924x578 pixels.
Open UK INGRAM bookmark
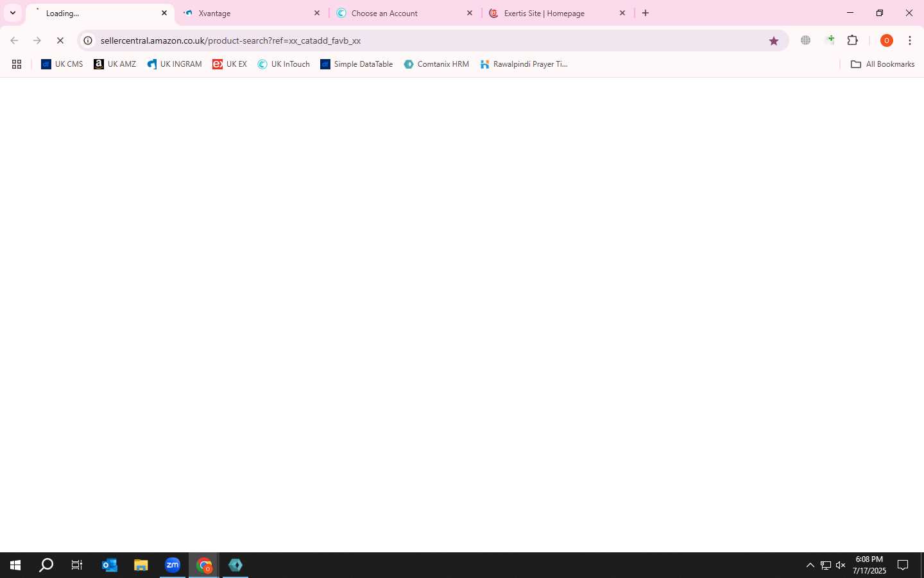(x=175, y=64)
